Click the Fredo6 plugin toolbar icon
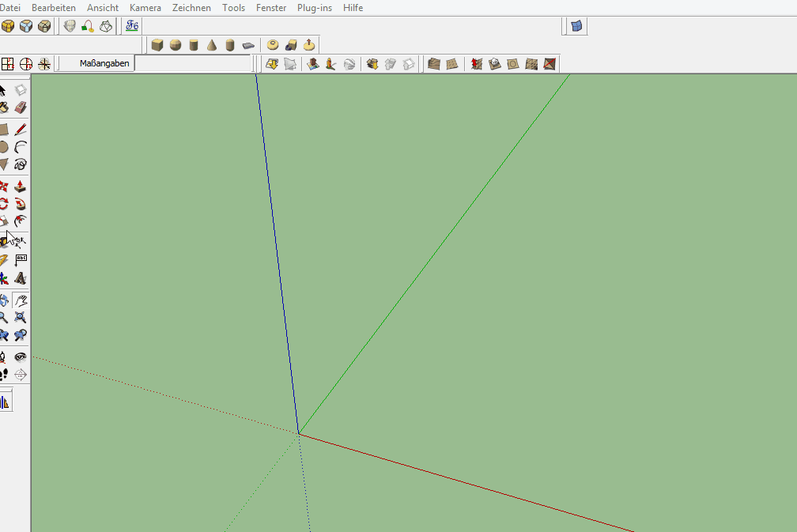This screenshot has width=797, height=532. pos(132,26)
